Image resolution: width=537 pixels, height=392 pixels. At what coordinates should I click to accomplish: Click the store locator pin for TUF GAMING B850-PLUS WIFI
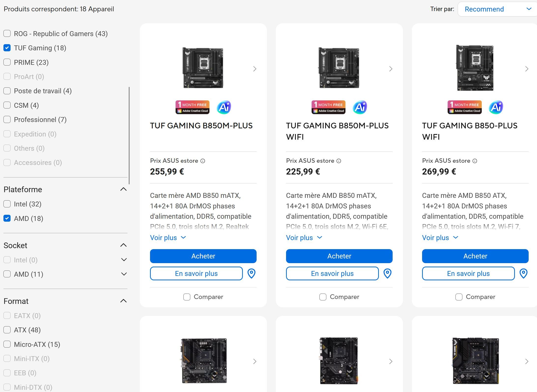click(x=523, y=273)
